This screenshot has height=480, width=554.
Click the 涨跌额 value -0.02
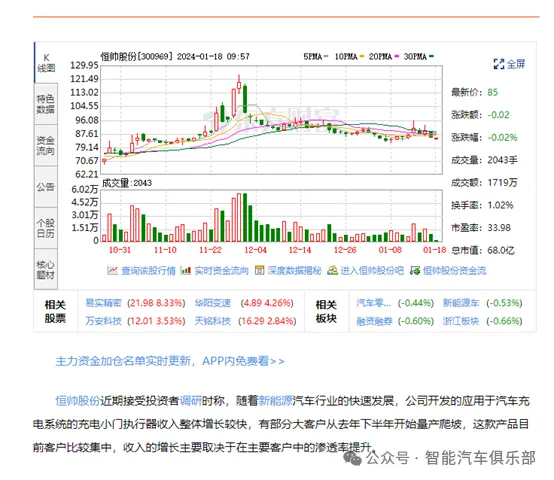click(x=499, y=115)
